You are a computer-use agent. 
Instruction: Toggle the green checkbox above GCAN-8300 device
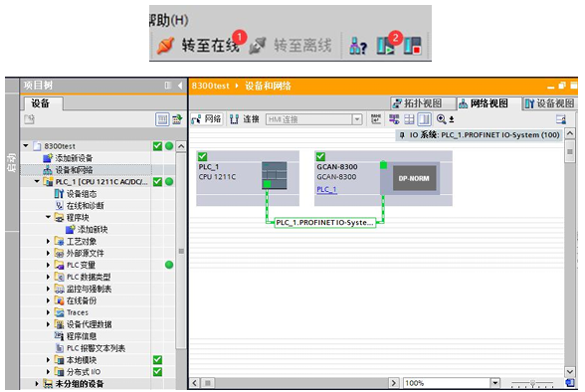320,156
